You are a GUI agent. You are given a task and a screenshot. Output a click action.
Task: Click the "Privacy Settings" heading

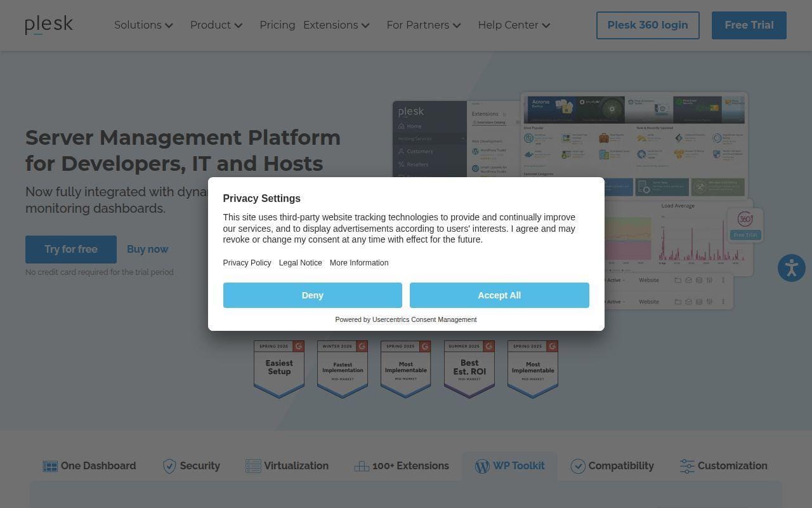coord(262,199)
